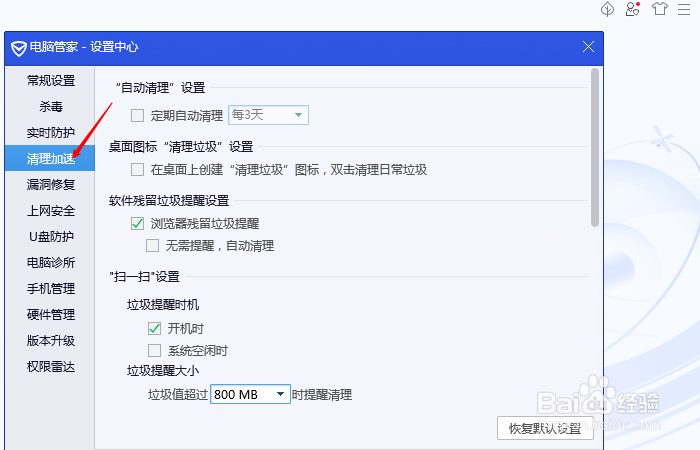Screen dimensions: 700x450
Task: Go to U盘防护 settings
Action: [x=51, y=237]
